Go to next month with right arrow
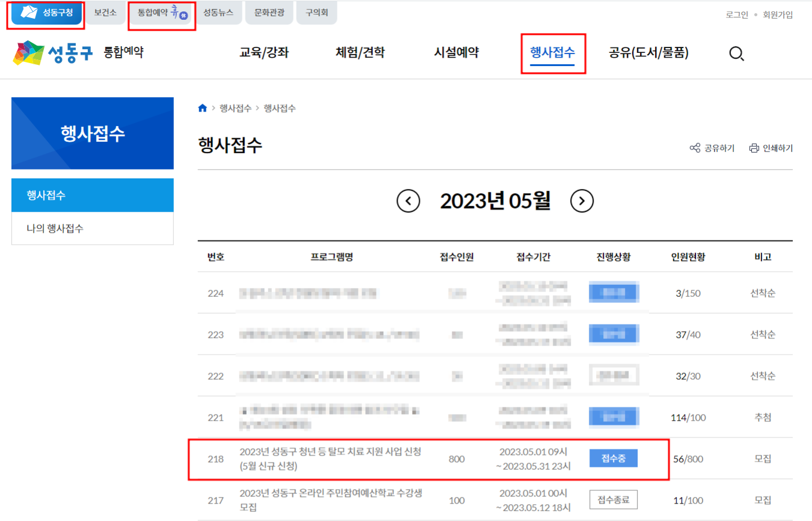Viewport: 812px width, 521px height. click(581, 201)
